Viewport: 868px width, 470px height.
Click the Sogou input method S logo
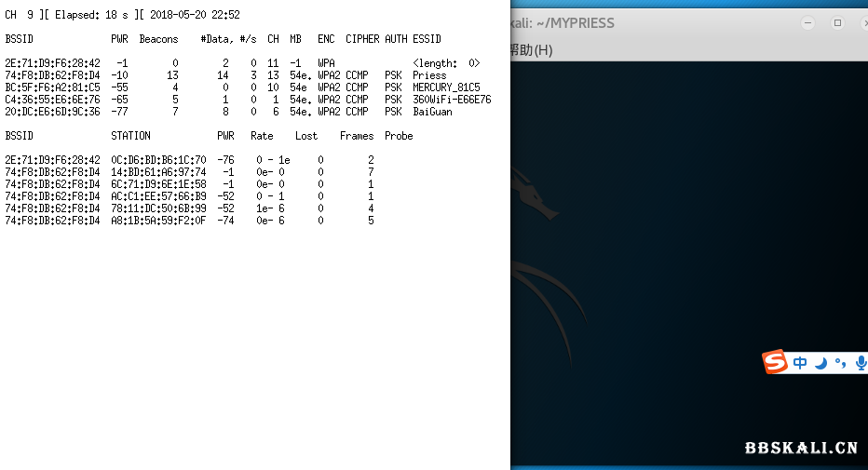[776, 362]
